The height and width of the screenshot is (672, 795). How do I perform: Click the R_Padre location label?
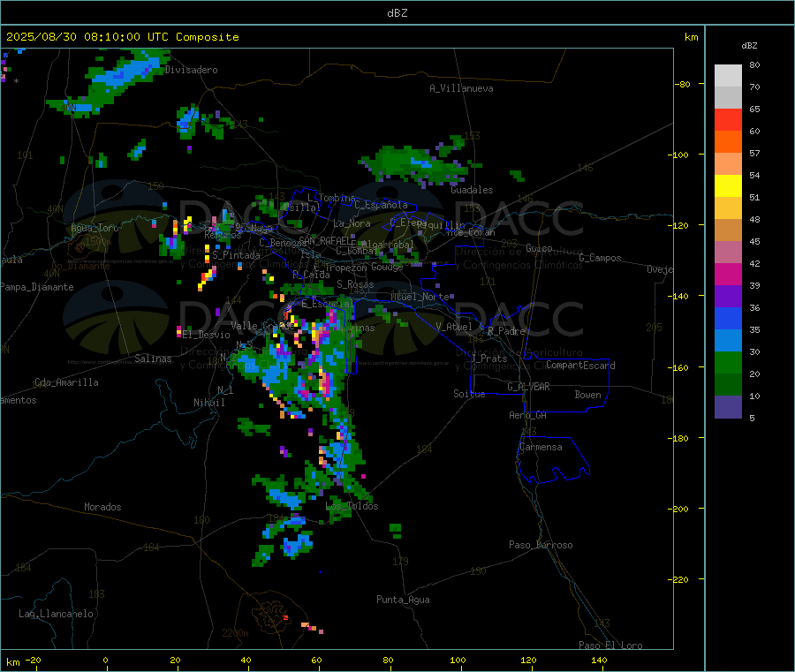pos(506,331)
